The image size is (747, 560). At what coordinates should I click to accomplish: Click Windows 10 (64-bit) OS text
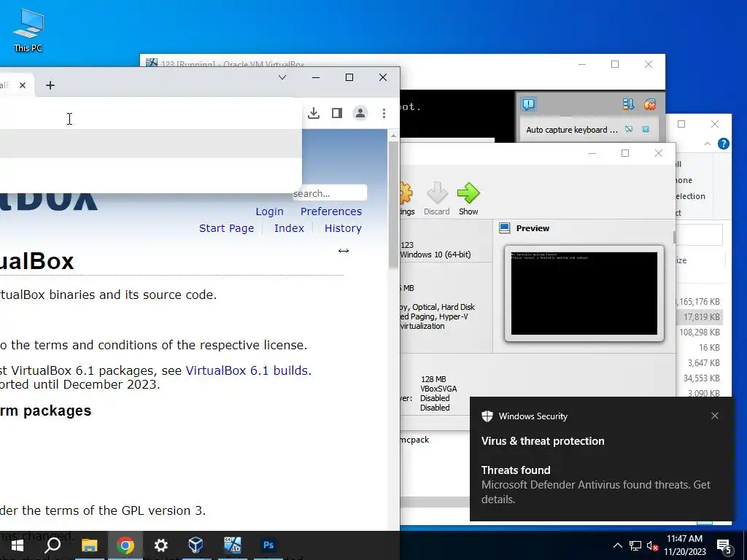pos(436,254)
